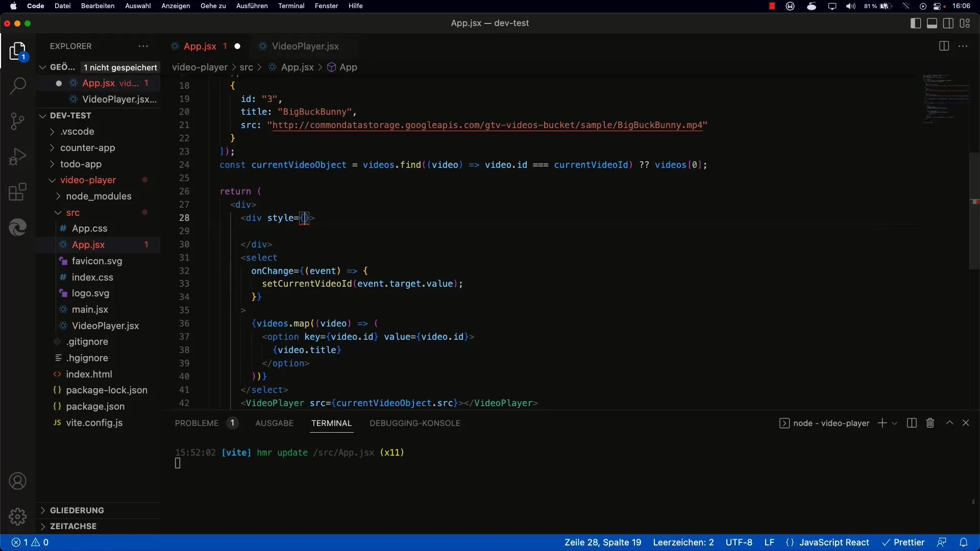
Task: Open the Extensions view
Action: 17,192
